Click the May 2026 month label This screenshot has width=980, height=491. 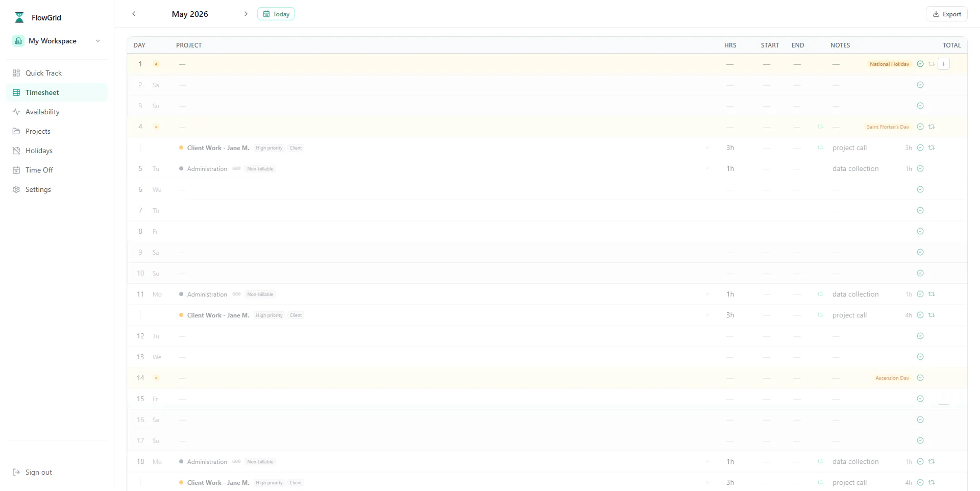[x=190, y=14]
